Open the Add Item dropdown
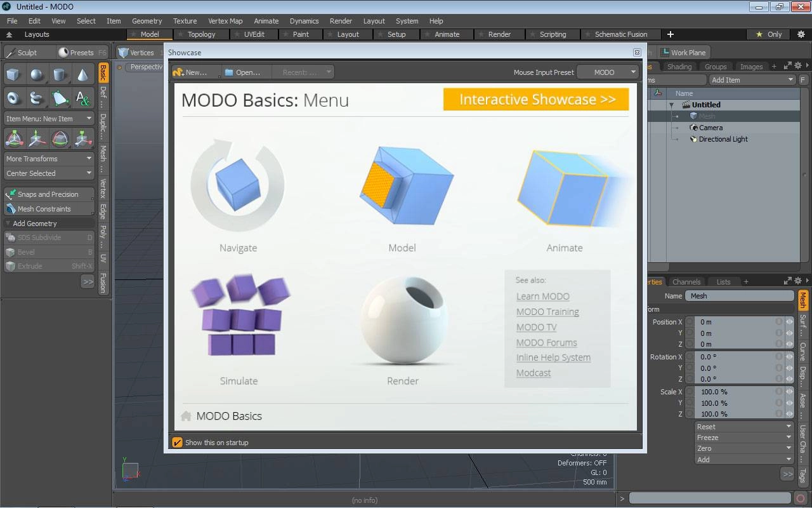This screenshot has width=812, height=508. tap(752, 80)
